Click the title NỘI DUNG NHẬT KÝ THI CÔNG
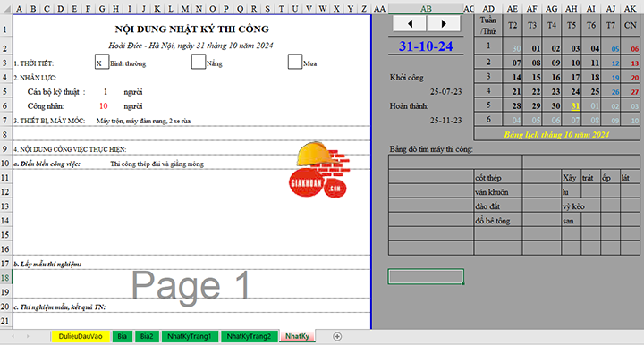Image resolution: width=644 pixels, height=345 pixels. point(191,29)
